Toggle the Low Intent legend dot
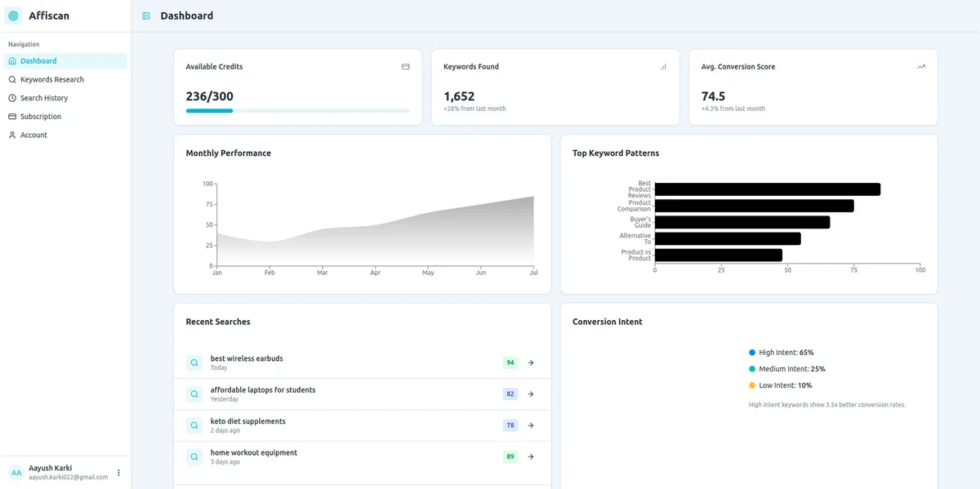The height and width of the screenshot is (489, 980). pyautogui.click(x=751, y=385)
